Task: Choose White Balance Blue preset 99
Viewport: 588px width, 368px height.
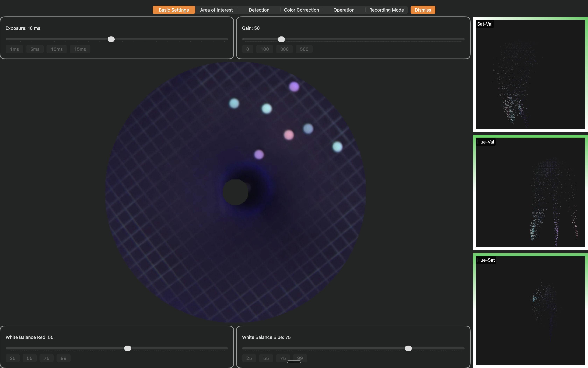Action: (300, 358)
